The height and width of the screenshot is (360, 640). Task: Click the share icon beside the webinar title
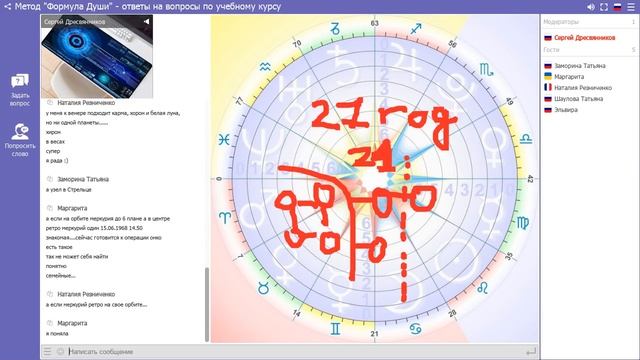tap(7, 7)
